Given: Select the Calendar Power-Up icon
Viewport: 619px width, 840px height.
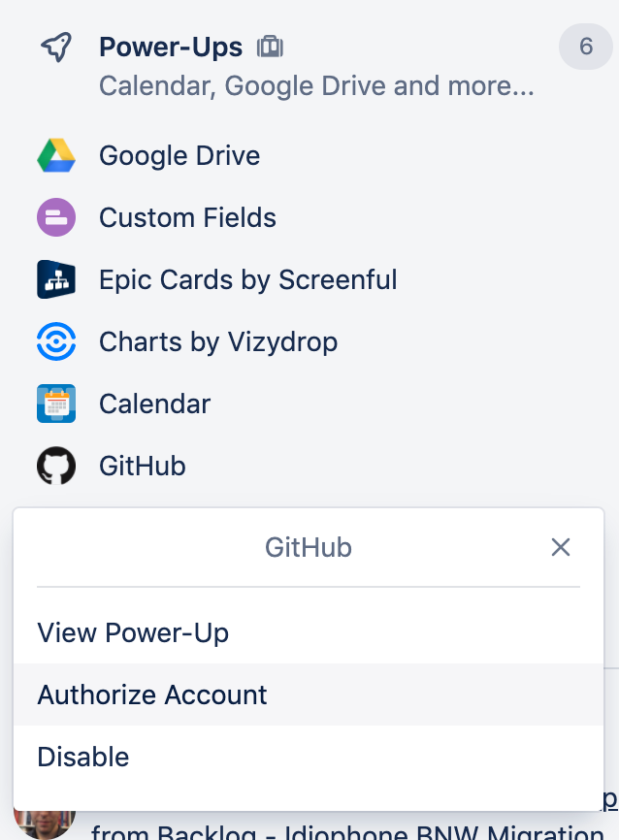Looking at the screenshot, I should coord(55,404).
